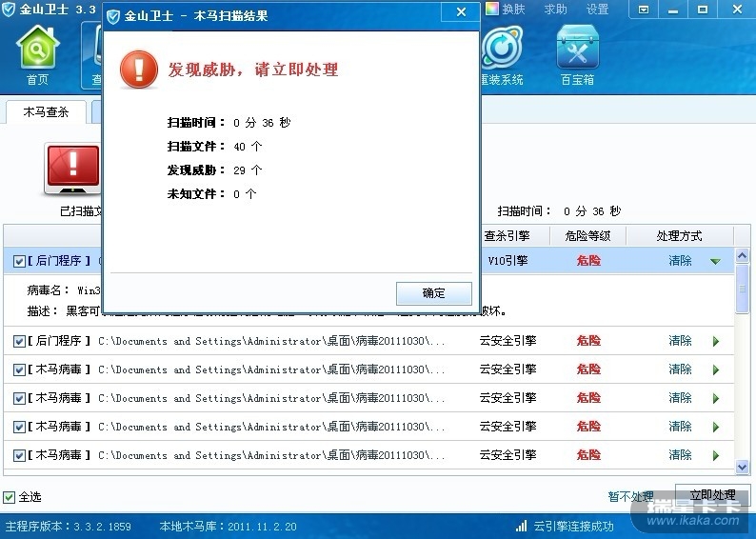This screenshot has width=756, height=539.
Task: Uncheck the 后门程序 云安全引擎 row checkbox
Action: tap(19, 341)
